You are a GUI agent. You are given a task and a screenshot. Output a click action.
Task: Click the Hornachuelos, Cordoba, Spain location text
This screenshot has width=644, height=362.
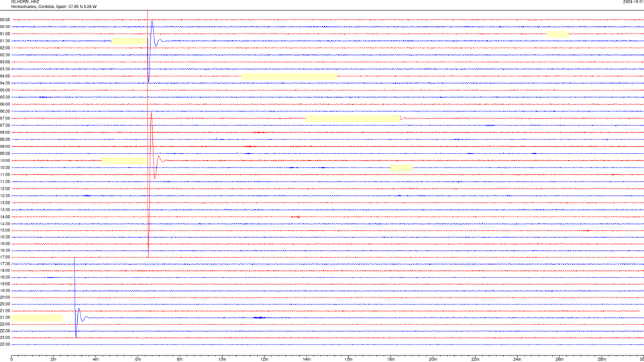tap(39, 7)
